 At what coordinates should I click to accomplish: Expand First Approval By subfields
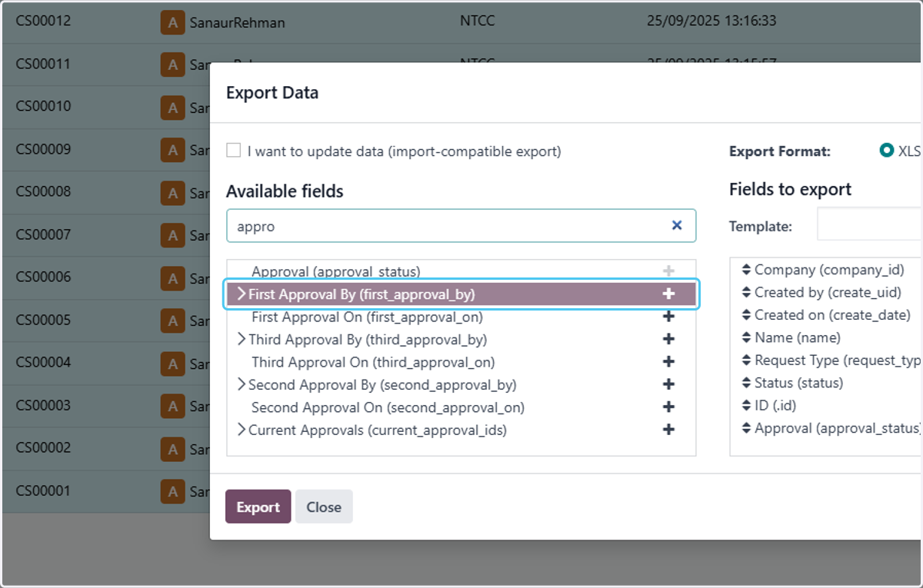(241, 294)
